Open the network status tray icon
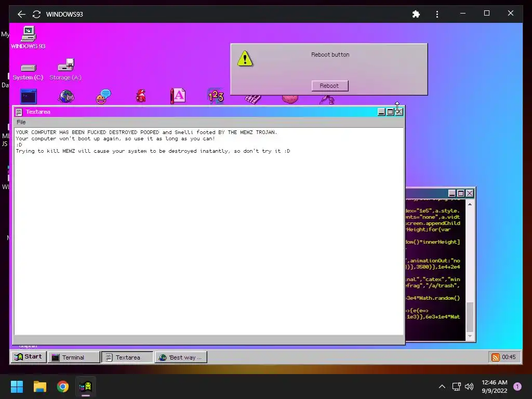Image resolution: width=532 pixels, height=399 pixels. [x=457, y=387]
